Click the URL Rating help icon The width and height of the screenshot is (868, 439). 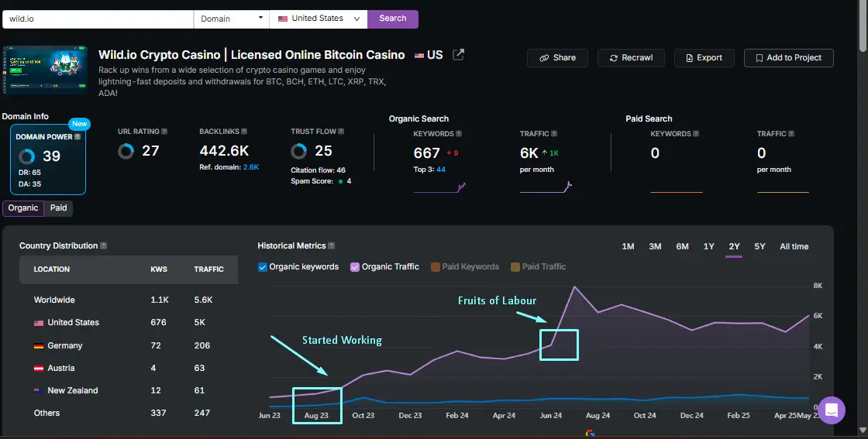164,132
